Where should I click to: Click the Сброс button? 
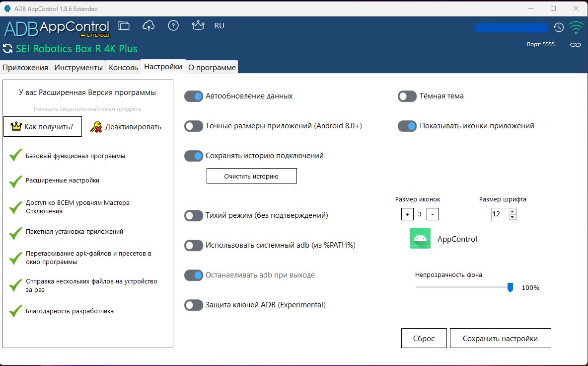(x=424, y=338)
